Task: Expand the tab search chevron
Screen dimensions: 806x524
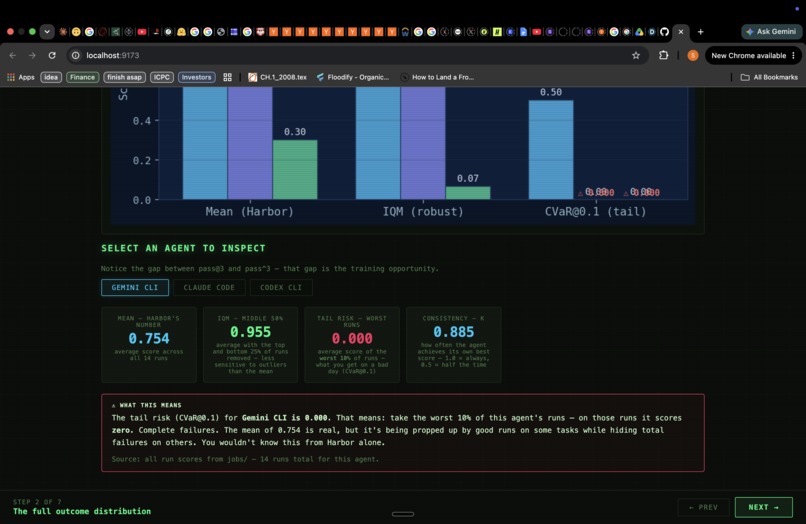Action: [47, 32]
